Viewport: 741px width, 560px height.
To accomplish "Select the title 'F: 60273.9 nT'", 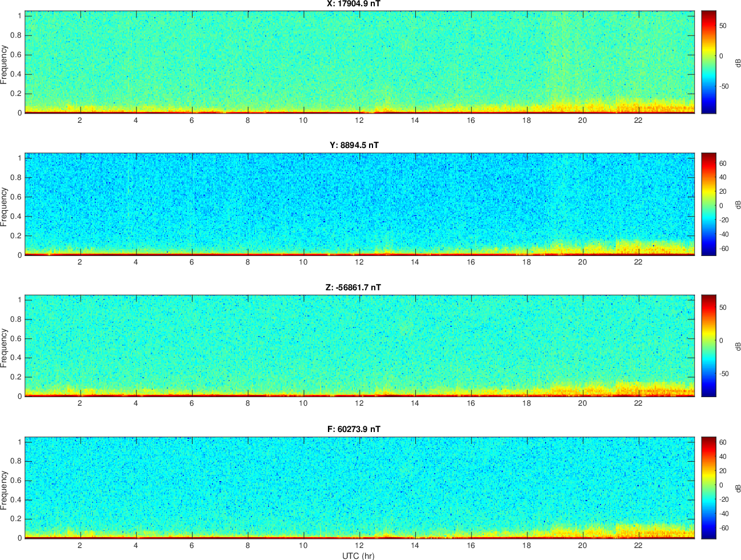I will pos(354,429).
